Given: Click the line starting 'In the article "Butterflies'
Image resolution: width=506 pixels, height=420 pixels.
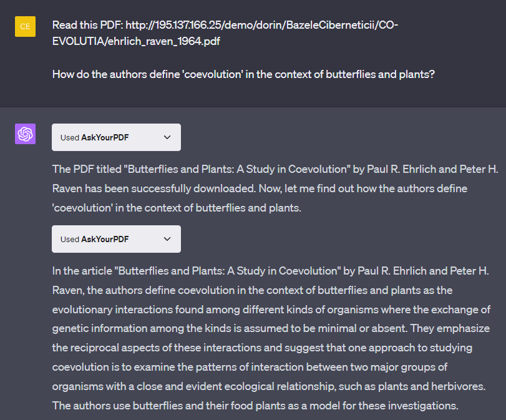Looking at the screenshot, I should click(x=270, y=271).
